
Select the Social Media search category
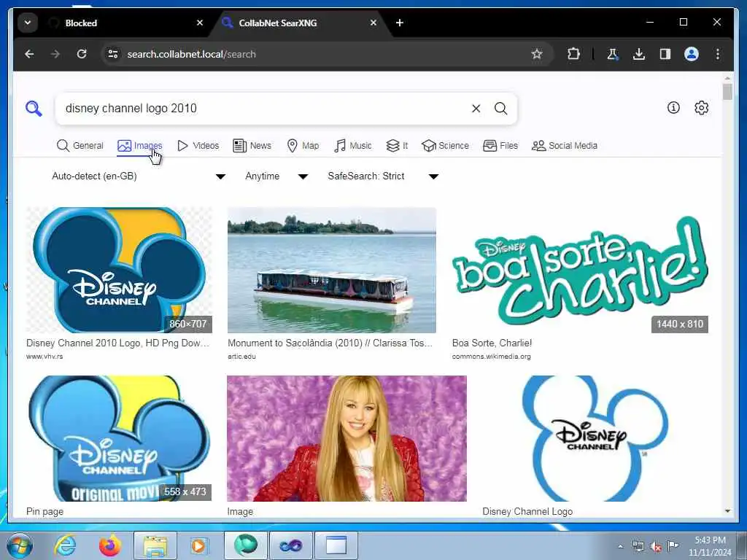pyautogui.click(x=565, y=146)
